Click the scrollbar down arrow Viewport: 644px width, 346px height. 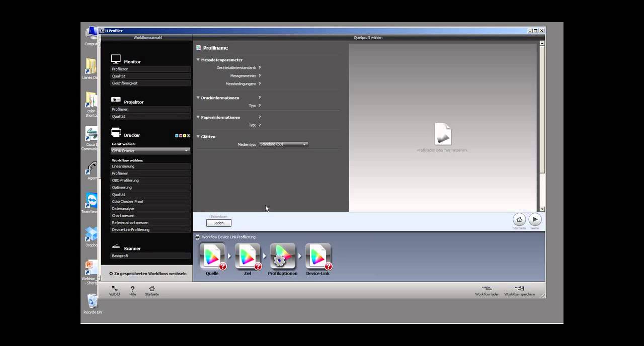(542, 209)
